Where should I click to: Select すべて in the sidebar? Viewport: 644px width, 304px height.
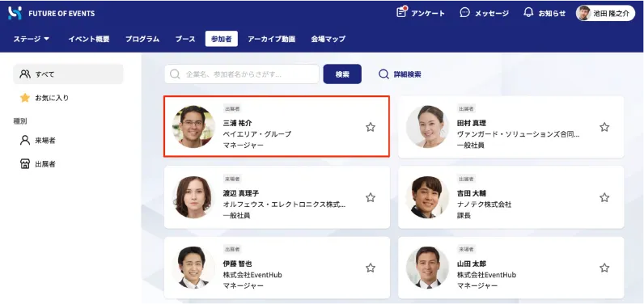point(68,74)
